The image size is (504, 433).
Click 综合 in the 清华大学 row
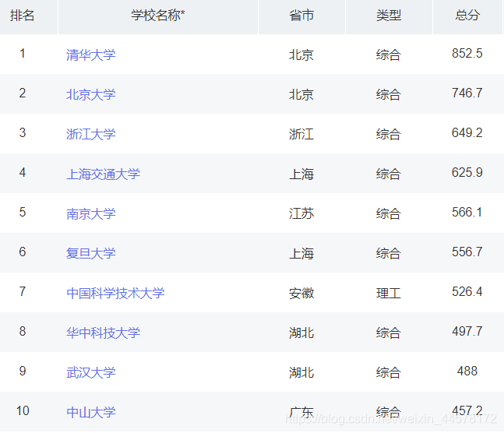point(388,55)
